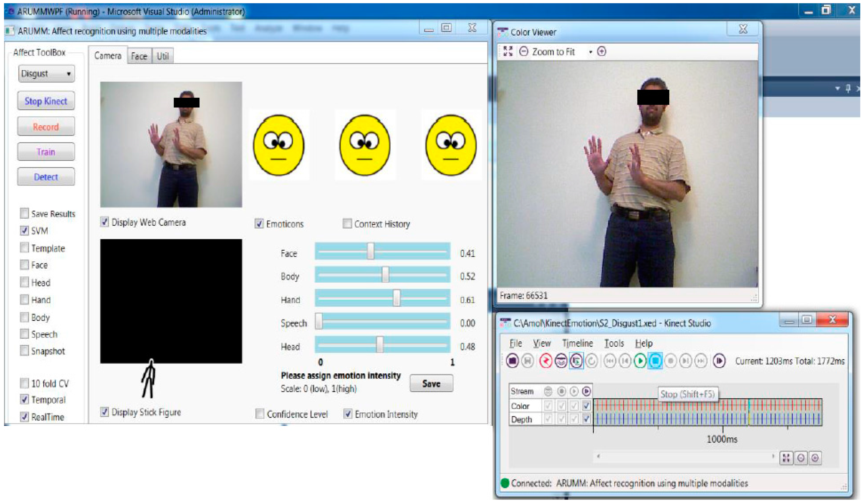
Task: Open the Timeline menu in Kinect Studio
Action: tap(577, 343)
